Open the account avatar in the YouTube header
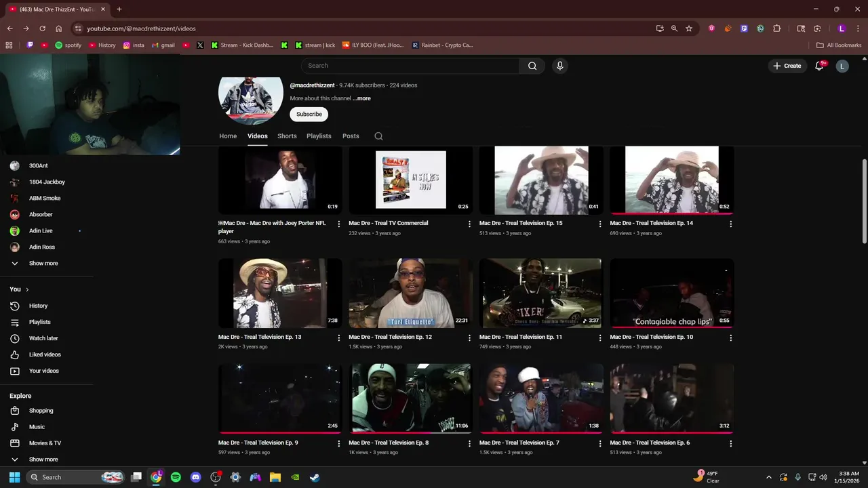The width and height of the screenshot is (868, 488). coord(842,66)
